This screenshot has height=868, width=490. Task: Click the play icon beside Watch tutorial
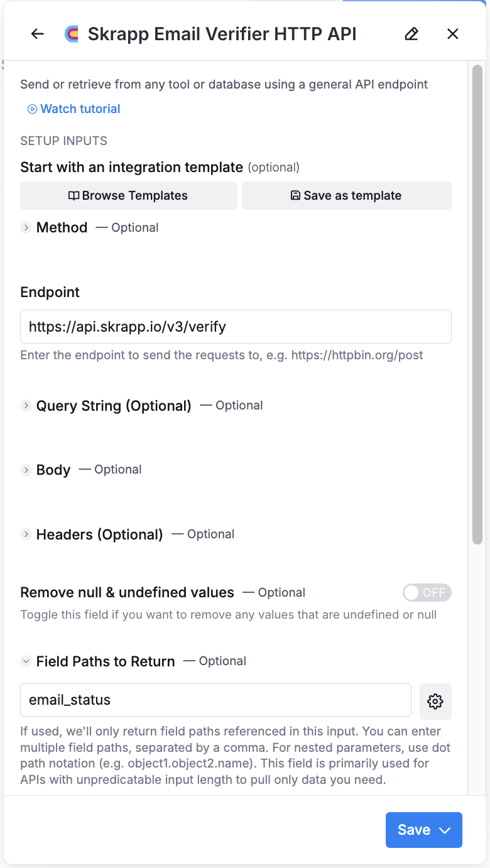[31, 109]
